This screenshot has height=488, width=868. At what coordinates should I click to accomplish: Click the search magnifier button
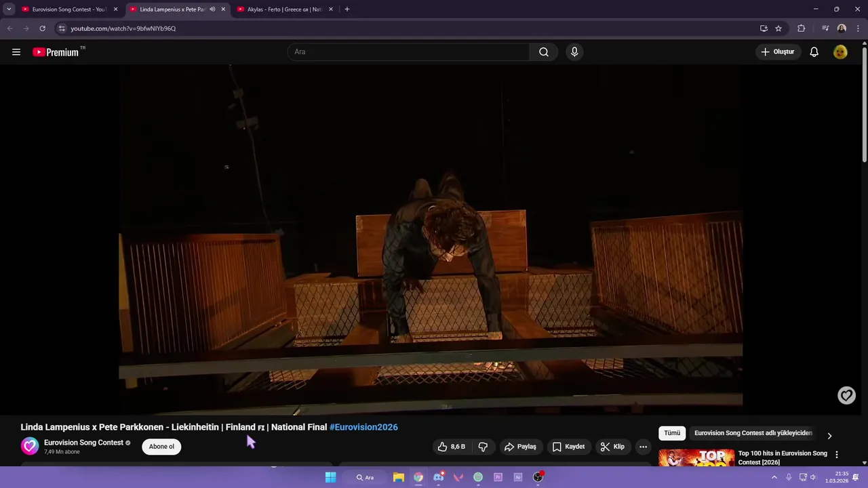tap(544, 52)
